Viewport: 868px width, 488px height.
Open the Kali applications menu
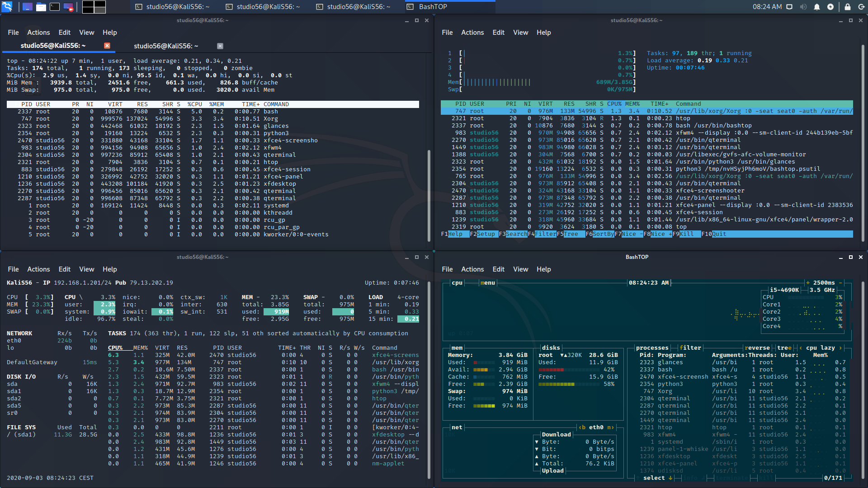coord(7,7)
